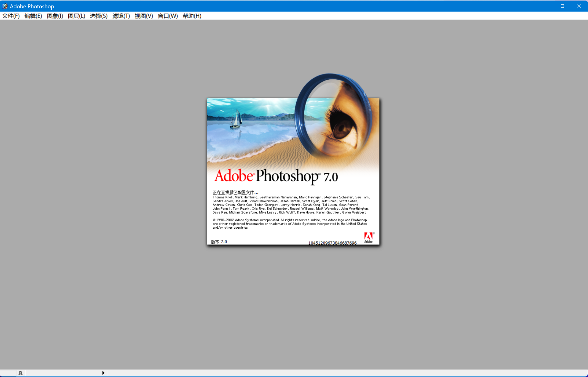Click the zoom percentage field in status bar
This screenshot has height=377, width=588.
coord(8,373)
